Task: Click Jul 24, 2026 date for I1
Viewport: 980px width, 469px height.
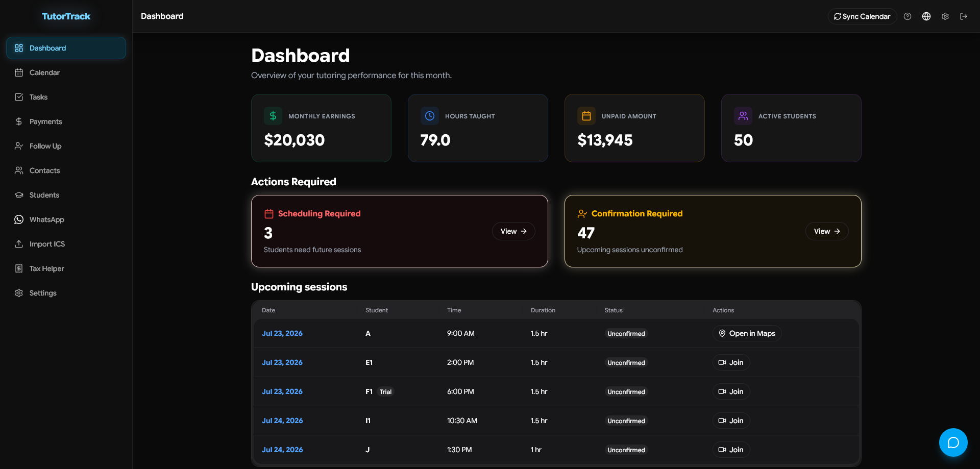Action: click(x=282, y=421)
